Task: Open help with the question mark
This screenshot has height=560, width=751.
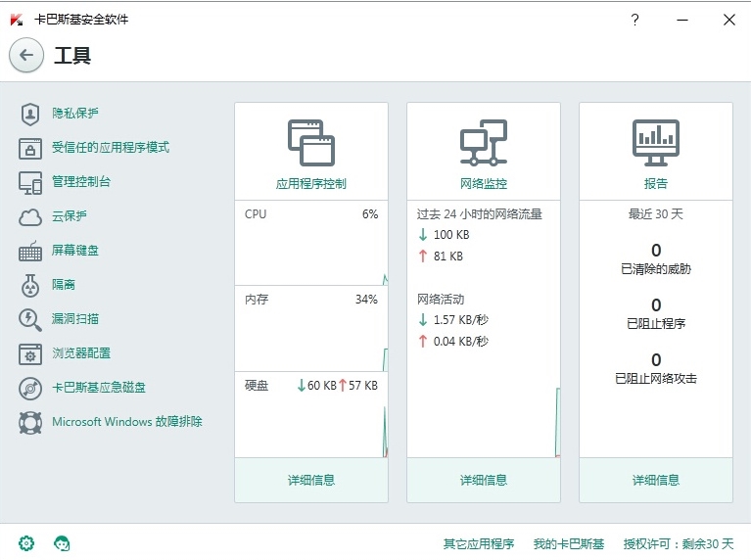Action: point(634,20)
